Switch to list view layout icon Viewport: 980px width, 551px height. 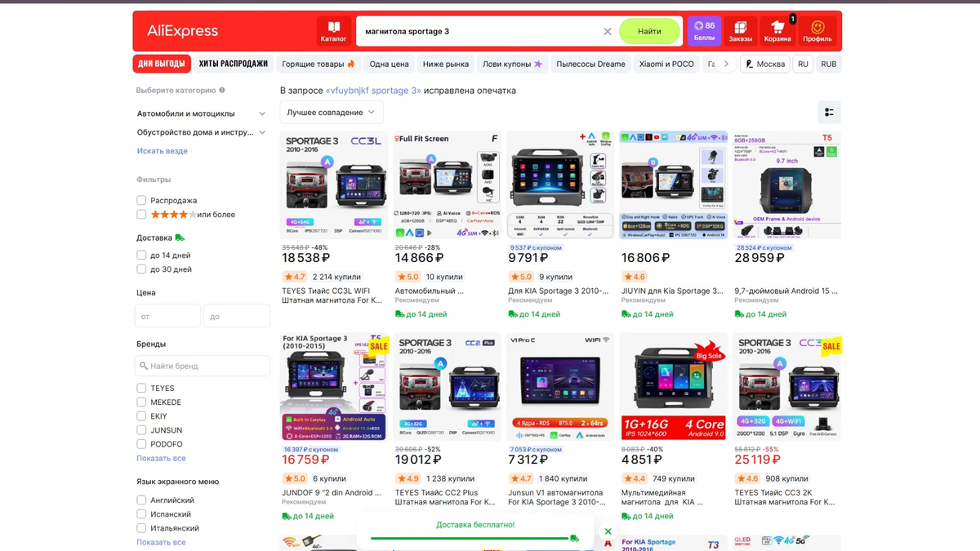click(829, 113)
